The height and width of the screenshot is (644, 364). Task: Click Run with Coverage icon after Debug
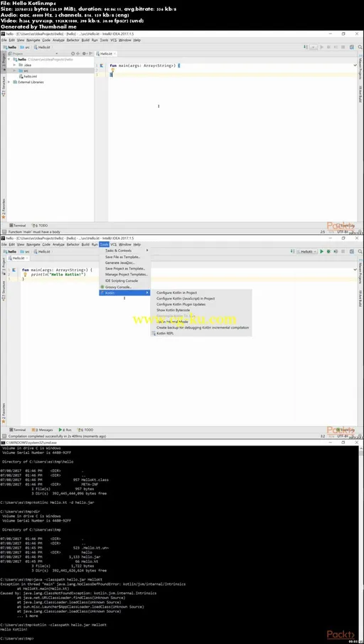point(335,251)
